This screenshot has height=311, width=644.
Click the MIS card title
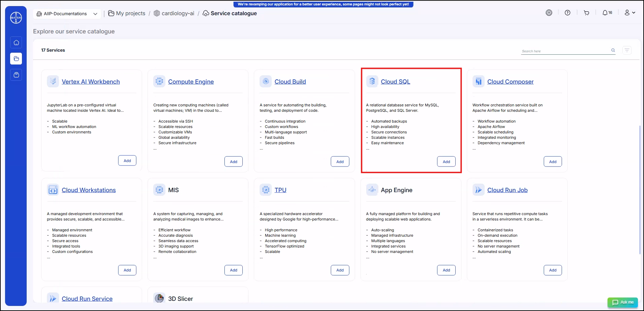pos(173,190)
